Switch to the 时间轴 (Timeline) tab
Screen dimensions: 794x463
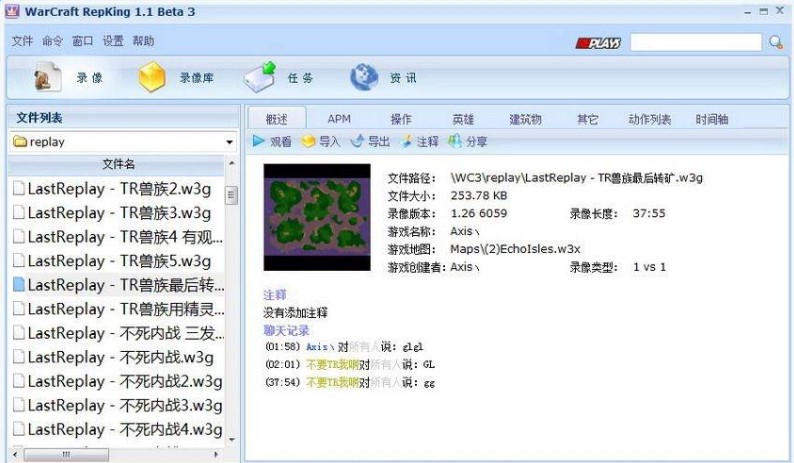pos(712,119)
